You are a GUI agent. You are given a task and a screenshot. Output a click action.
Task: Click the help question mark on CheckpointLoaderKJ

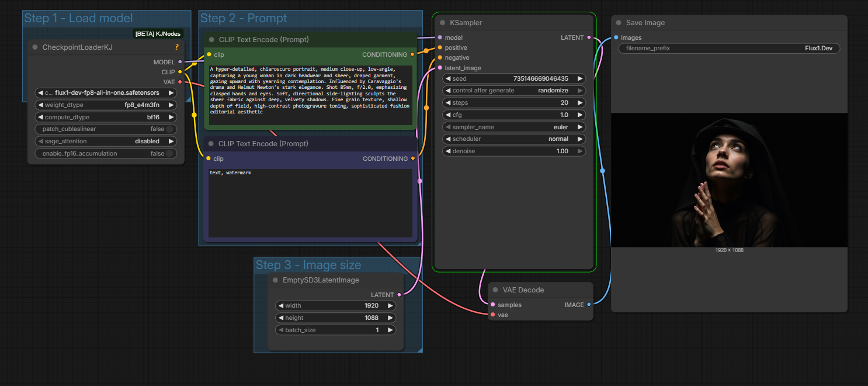point(177,47)
